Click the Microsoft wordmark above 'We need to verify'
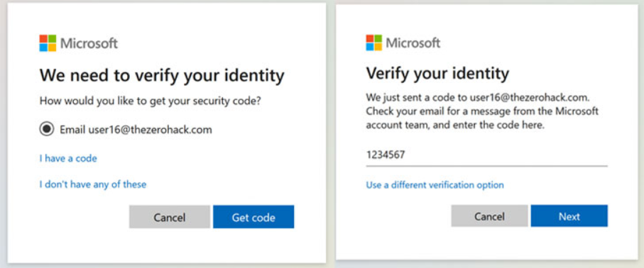The image size is (644, 268). 89,43
